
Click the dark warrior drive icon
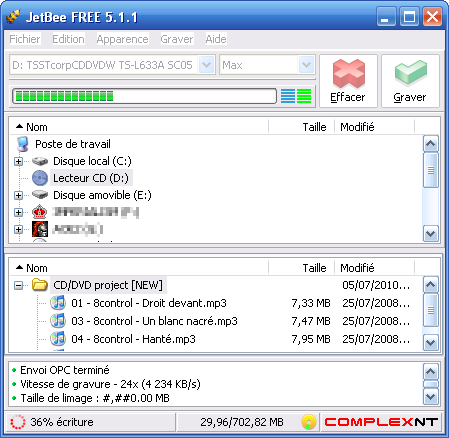coord(40,229)
